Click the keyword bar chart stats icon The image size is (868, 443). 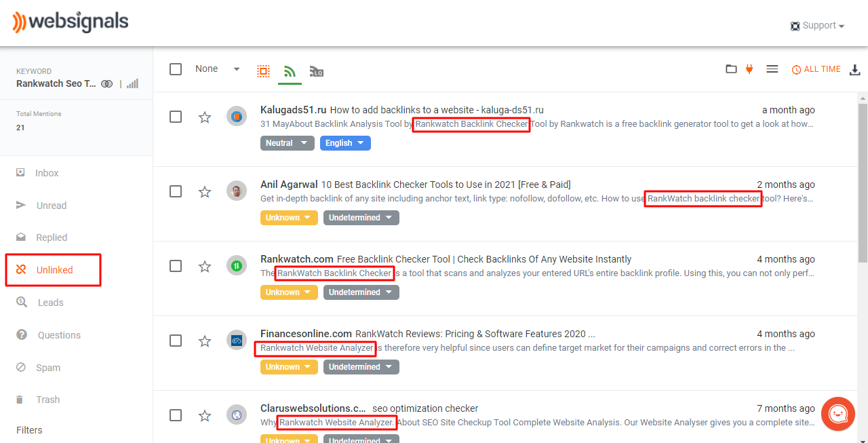click(132, 83)
